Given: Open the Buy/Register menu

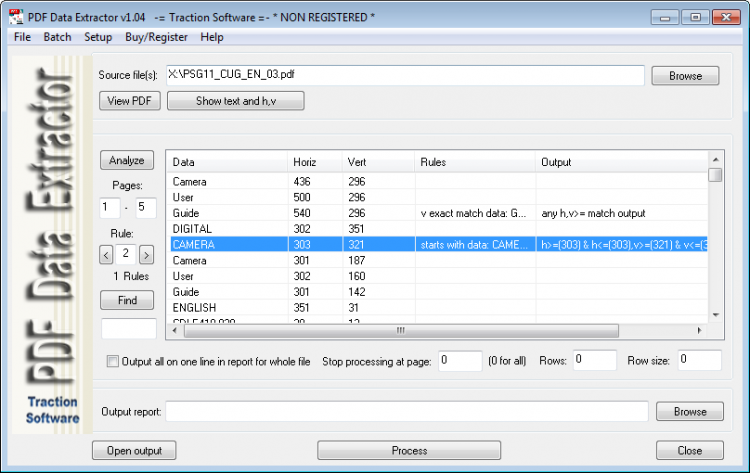Looking at the screenshot, I should pos(156,37).
